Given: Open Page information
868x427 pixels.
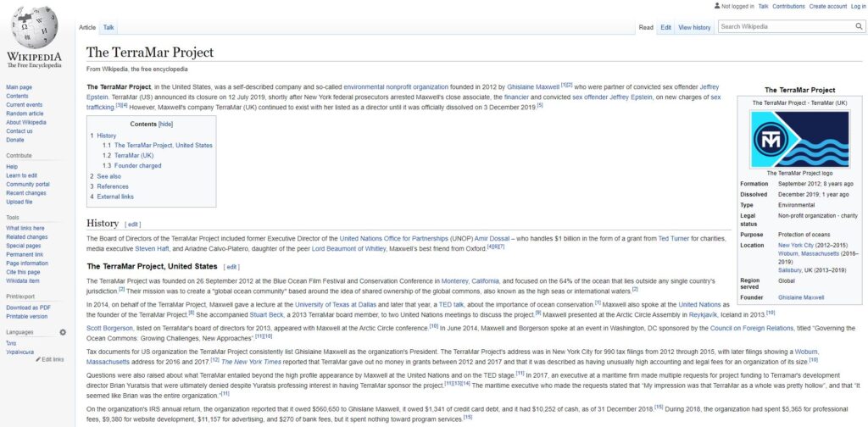Looking at the screenshot, I should (x=27, y=263).
